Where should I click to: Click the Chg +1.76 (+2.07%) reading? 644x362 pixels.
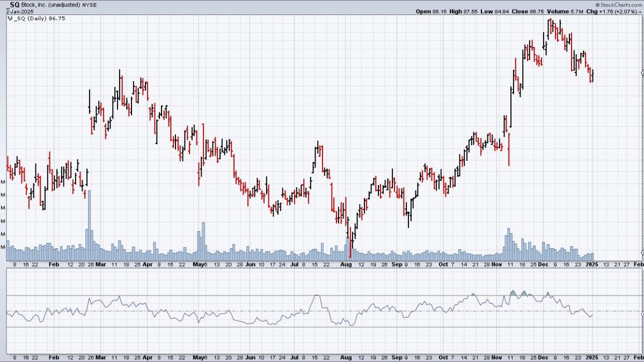[612, 11]
